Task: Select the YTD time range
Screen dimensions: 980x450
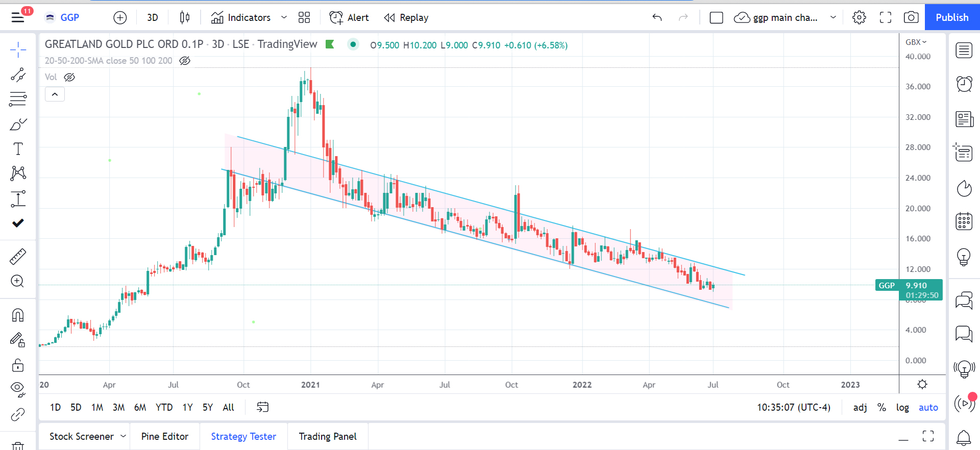Action: coord(164,407)
